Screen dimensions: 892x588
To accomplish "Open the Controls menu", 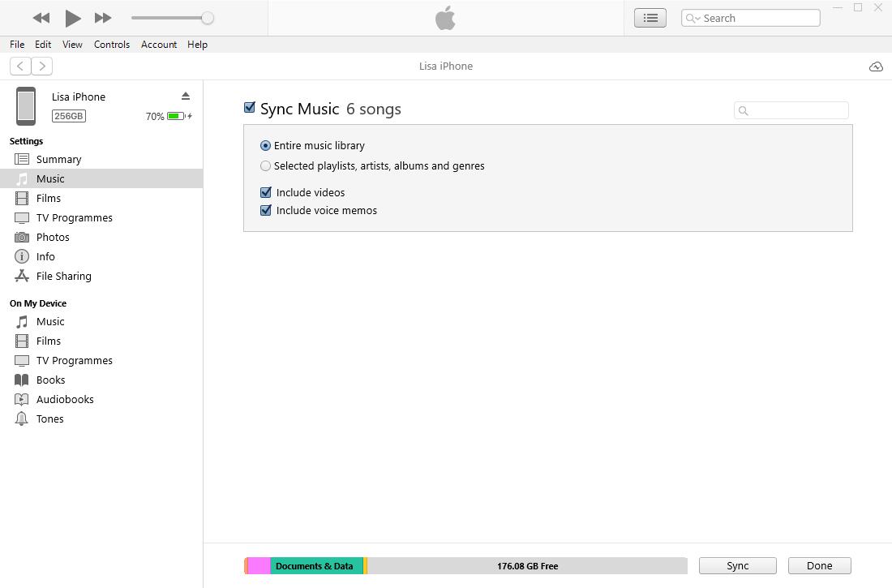I will point(112,45).
